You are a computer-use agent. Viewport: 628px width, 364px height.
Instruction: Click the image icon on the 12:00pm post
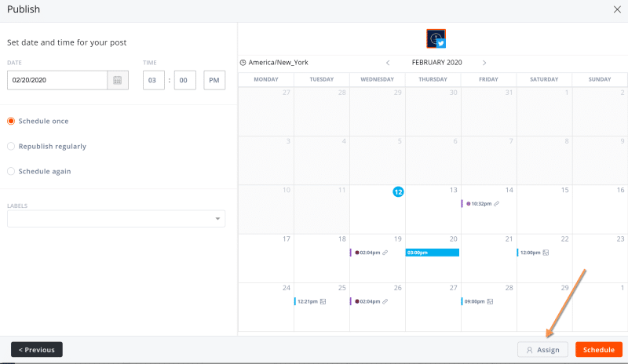(x=546, y=253)
